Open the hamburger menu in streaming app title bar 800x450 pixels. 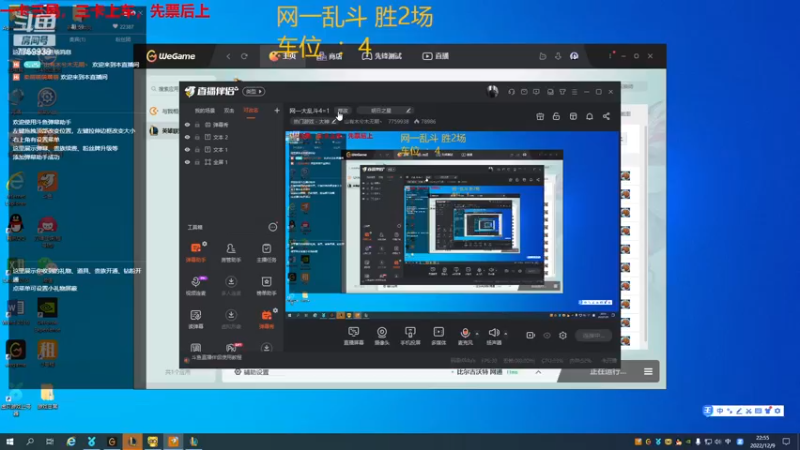point(574,92)
